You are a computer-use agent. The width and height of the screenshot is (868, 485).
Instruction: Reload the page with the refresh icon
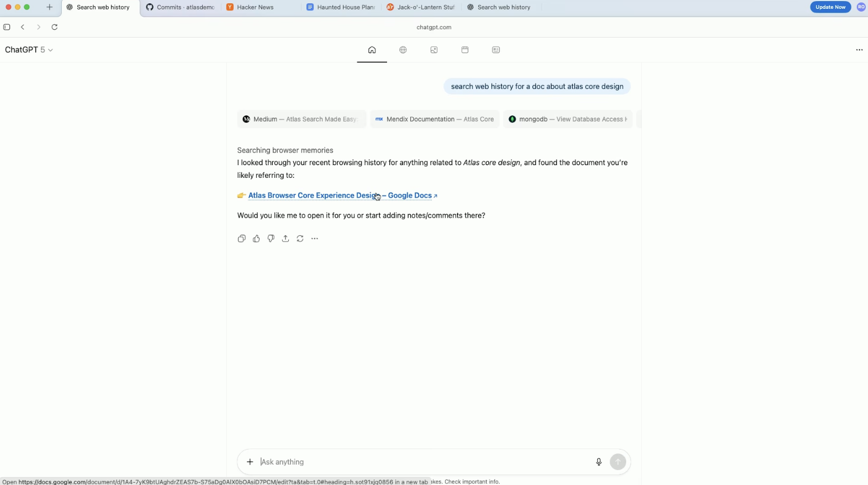point(55,27)
